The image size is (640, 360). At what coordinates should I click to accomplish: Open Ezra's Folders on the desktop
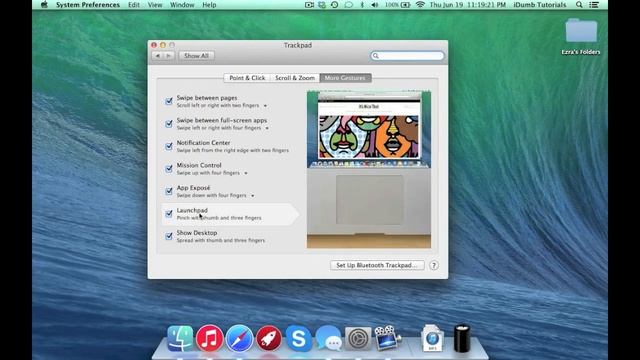(581, 36)
